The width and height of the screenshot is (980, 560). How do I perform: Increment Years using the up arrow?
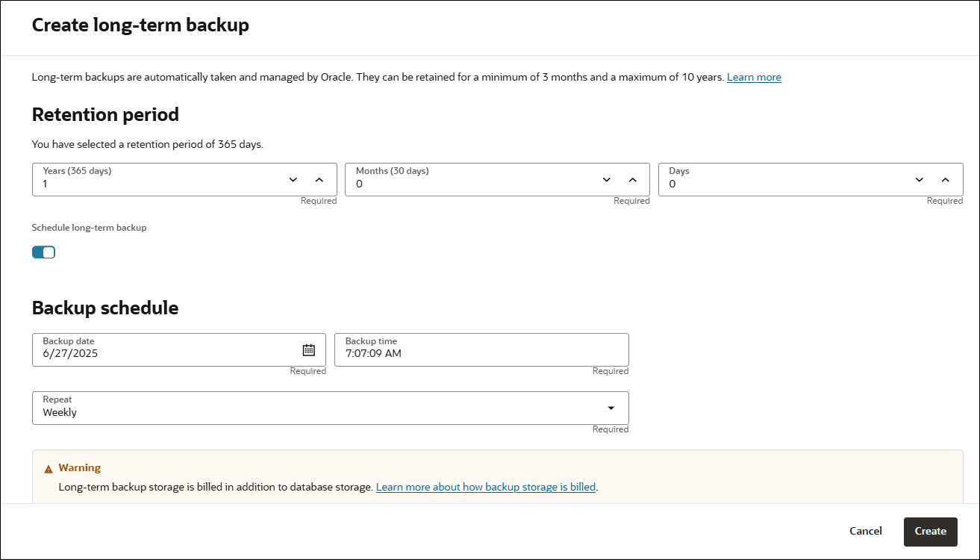pyautogui.click(x=319, y=179)
